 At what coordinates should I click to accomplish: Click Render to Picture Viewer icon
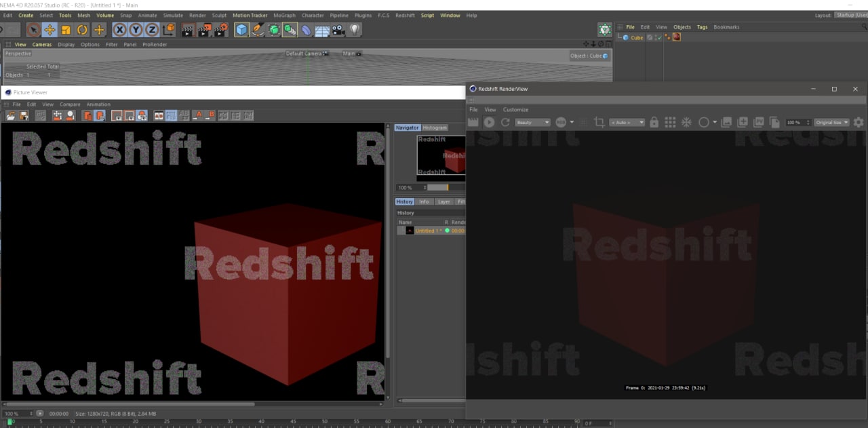tap(204, 30)
